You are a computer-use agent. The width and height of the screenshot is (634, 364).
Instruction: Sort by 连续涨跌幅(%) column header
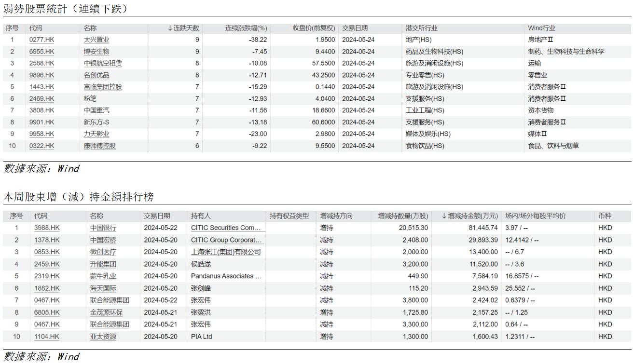pyautogui.click(x=246, y=28)
